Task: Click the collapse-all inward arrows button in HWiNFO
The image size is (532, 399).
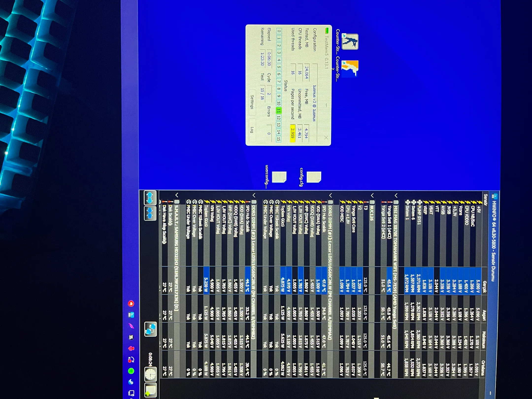Action: (x=150, y=214)
